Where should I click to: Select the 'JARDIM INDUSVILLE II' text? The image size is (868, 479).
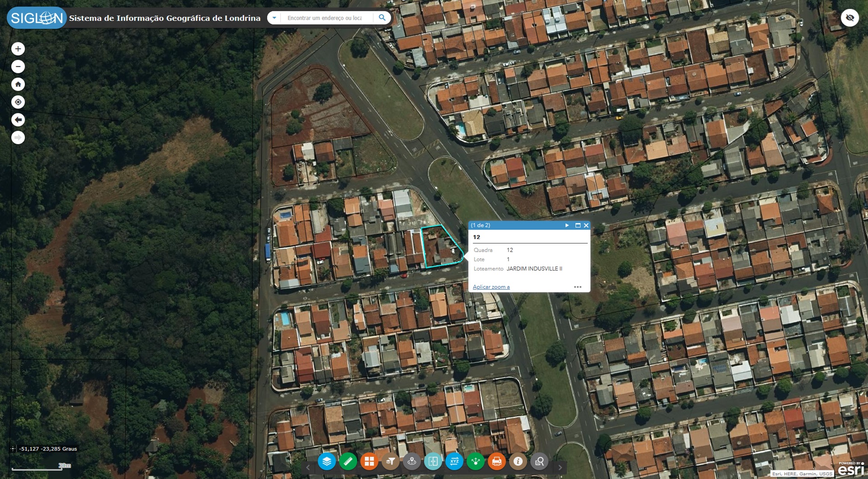point(534,268)
